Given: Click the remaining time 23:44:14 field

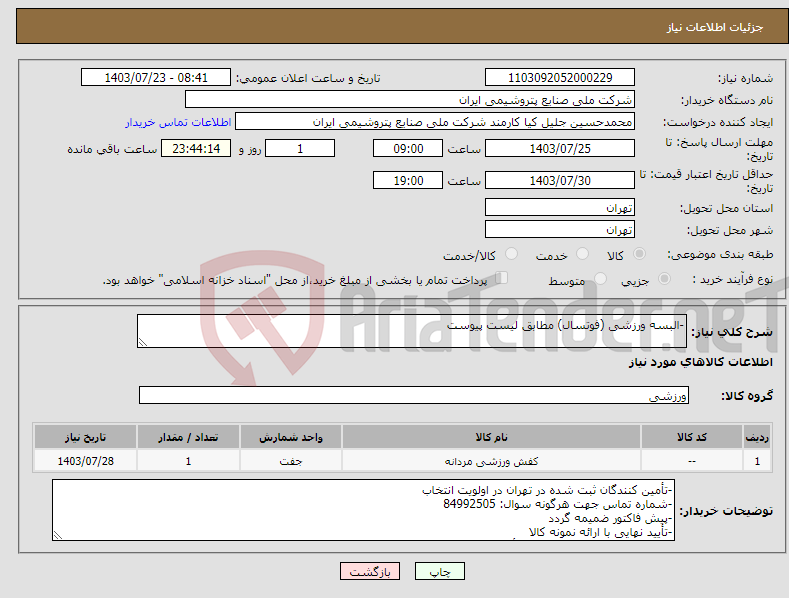Looking at the screenshot, I should point(196,148).
